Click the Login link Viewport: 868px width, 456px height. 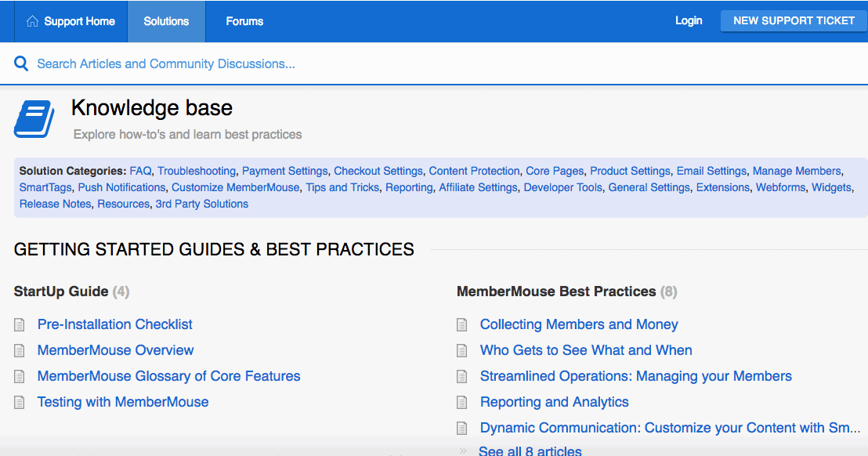[689, 21]
